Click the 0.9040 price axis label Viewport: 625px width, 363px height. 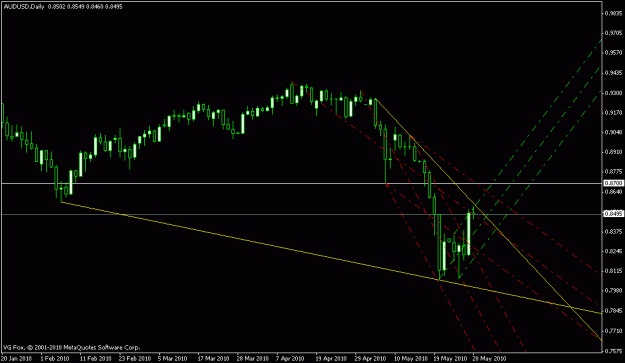coord(614,132)
